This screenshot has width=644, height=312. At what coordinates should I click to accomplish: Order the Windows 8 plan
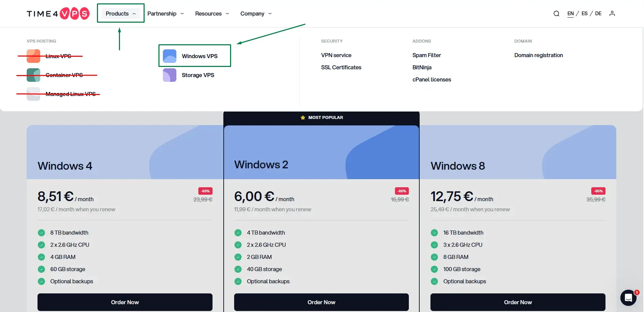(x=518, y=302)
